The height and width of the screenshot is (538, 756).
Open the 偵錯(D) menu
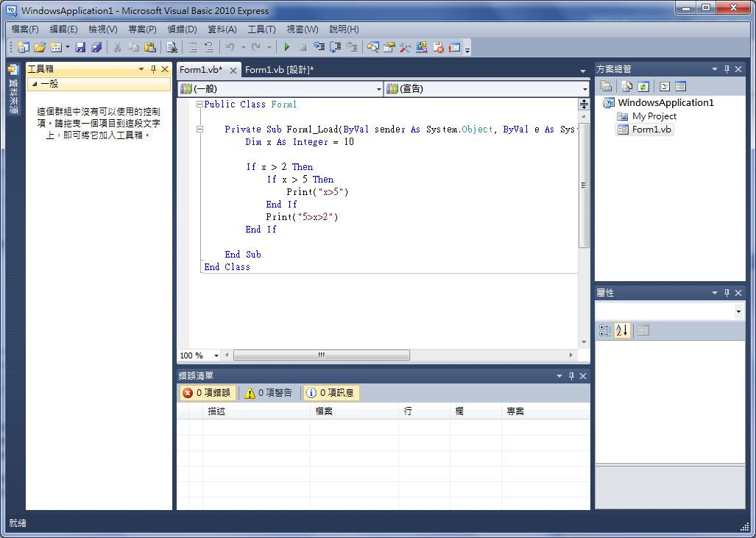tap(182, 29)
